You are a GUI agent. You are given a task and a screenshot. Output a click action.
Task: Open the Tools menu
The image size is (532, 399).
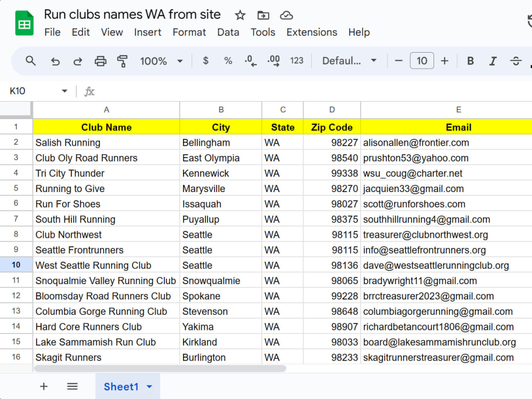coord(263,32)
